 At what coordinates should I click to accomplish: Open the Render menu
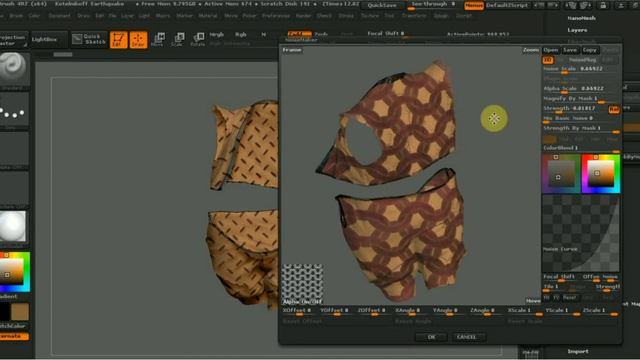tap(303, 16)
